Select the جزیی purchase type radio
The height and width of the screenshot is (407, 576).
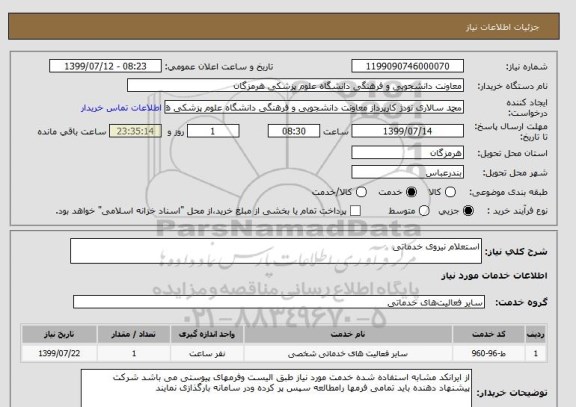point(468,211)
